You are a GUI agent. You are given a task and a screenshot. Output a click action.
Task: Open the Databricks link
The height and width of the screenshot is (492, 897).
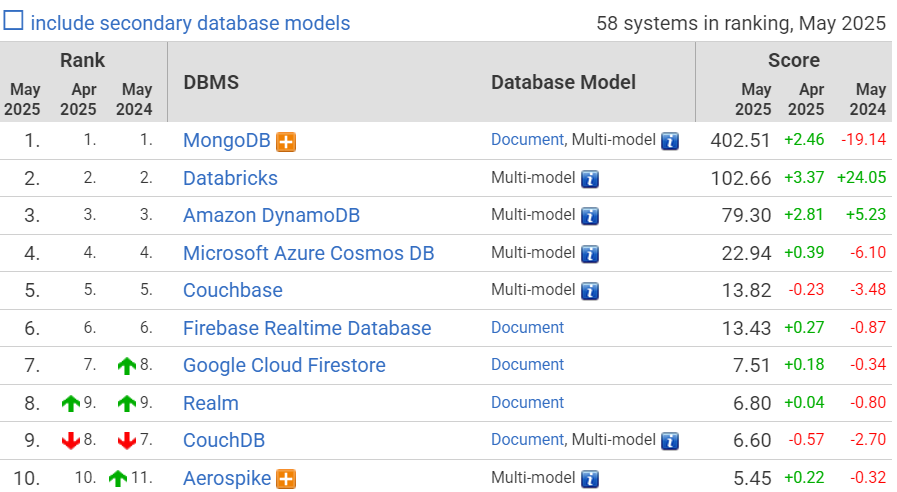230,178
